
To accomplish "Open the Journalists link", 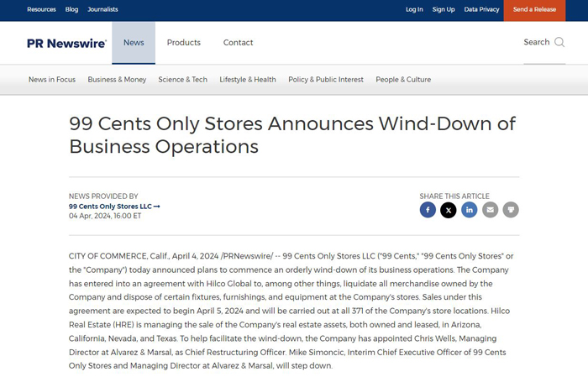I will pos(102,9).
